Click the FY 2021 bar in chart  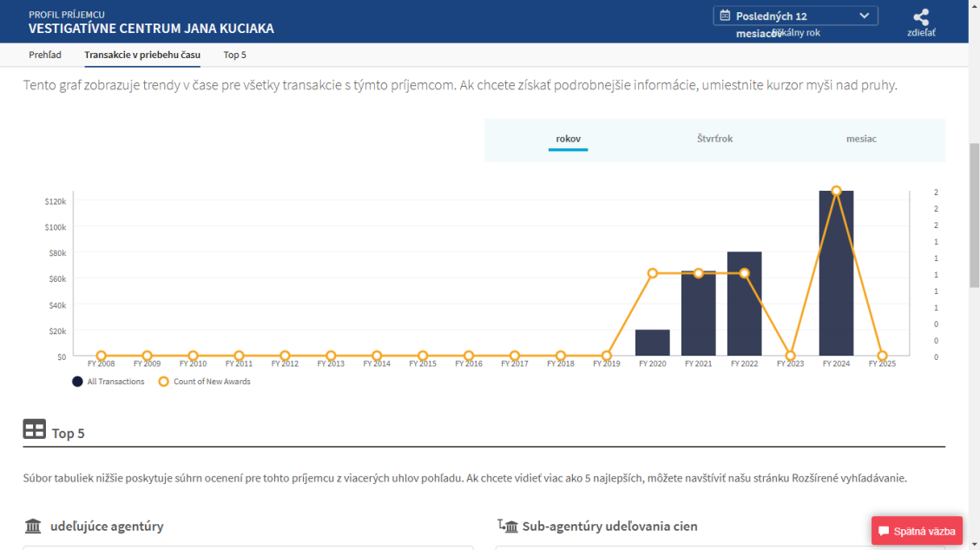tap(698, 313)
